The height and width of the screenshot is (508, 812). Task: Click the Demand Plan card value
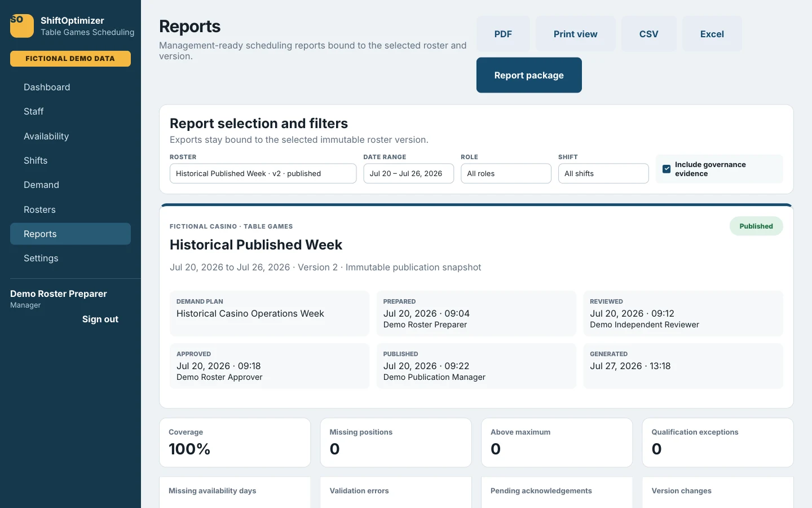point(250,313)
